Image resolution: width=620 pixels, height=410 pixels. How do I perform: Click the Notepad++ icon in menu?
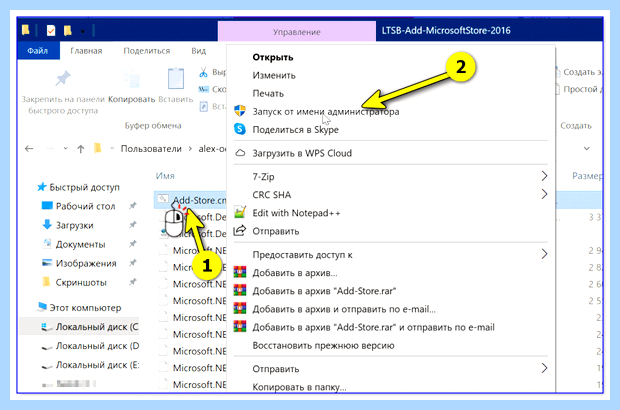coord(240,212)
